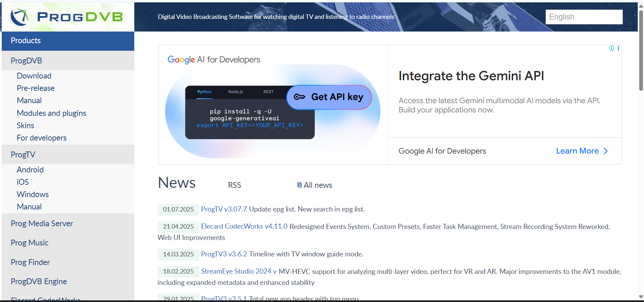Open the All news link

pyautogui.click(x=318, y=185)
